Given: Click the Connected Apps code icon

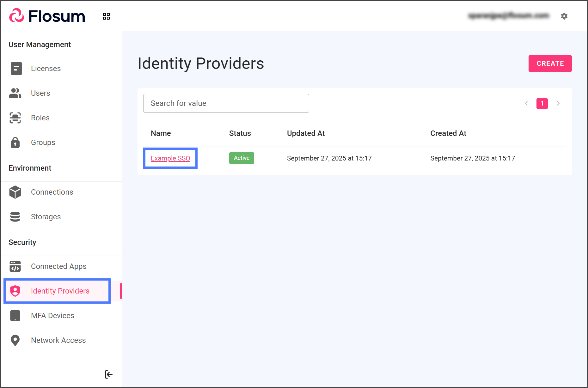Looking at the screenshot, I should pos(15,266).
